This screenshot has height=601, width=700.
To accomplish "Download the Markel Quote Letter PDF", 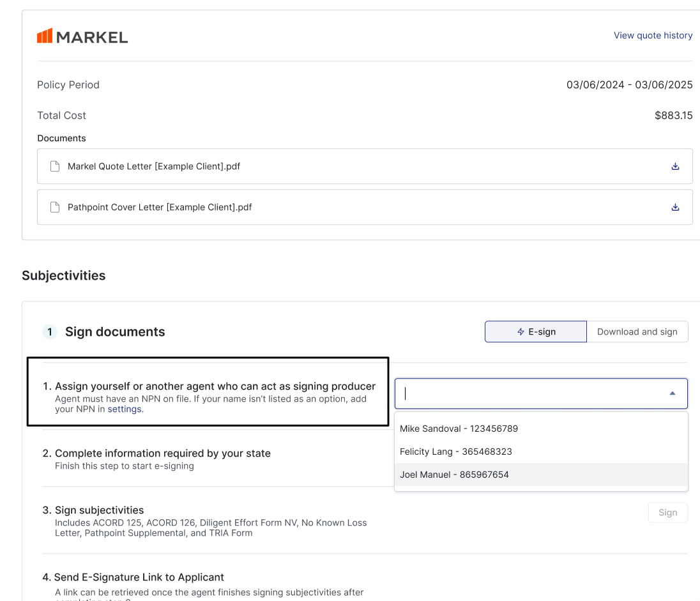I will point(675,167).
